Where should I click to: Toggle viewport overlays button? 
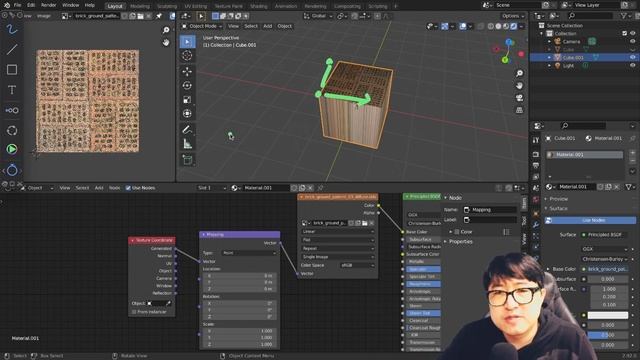[462, 26]
